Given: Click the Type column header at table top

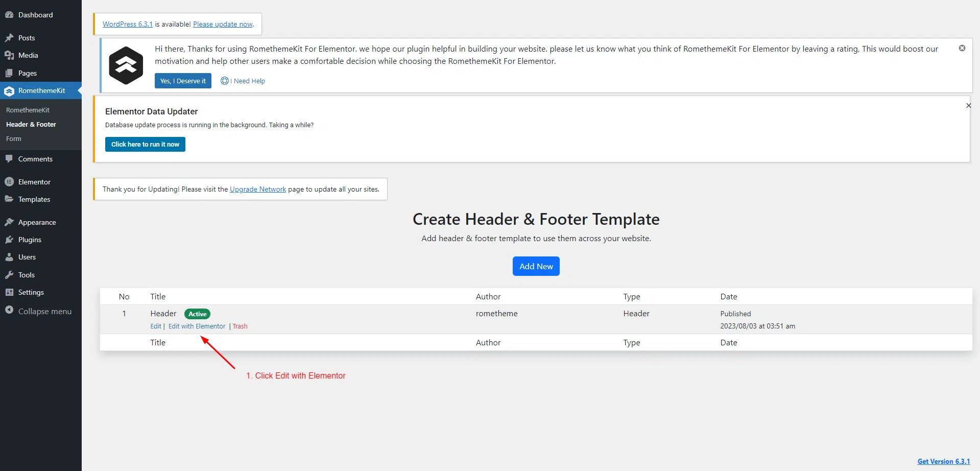Looking at the screenshot, I should pyautogui.click(x=632, y=296).
